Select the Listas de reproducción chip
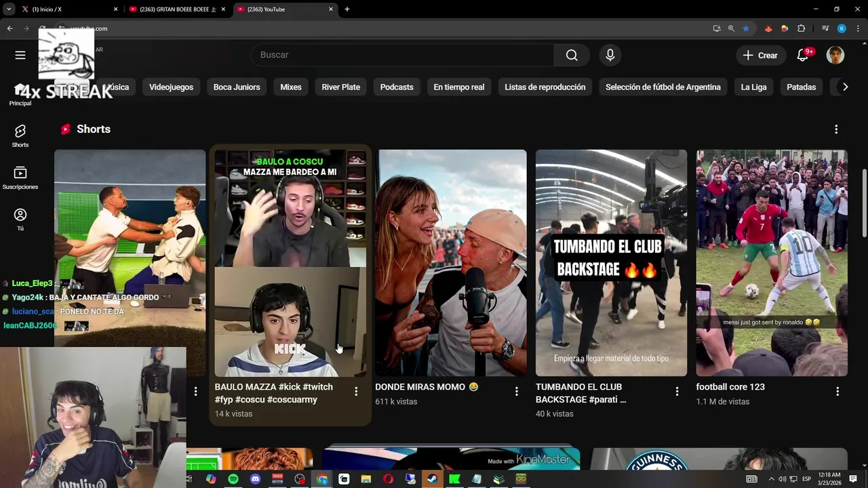The height and width of the screenshot is (488, 868). 545,87
